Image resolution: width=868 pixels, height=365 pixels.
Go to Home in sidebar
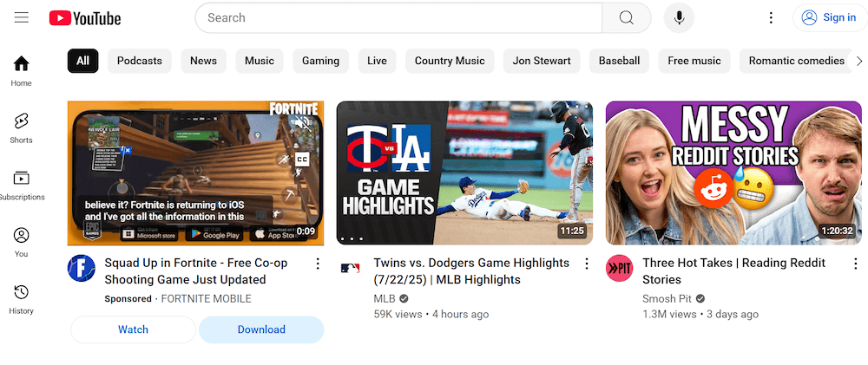[21, 71]
